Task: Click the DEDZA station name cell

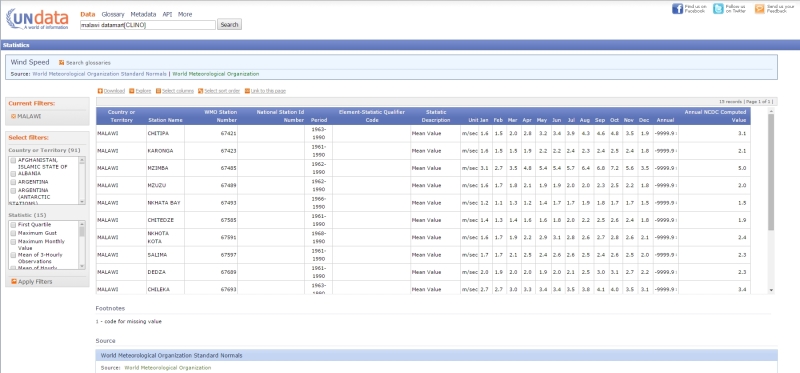Action: click(165, 272)
